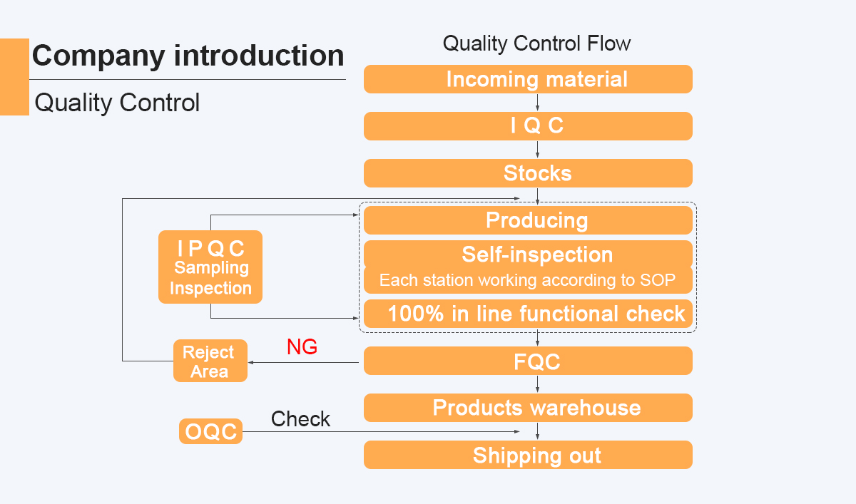Click the arrow between Incoming material and IQC
This screenshot has height=504, width=856.
tap(537, 103)
